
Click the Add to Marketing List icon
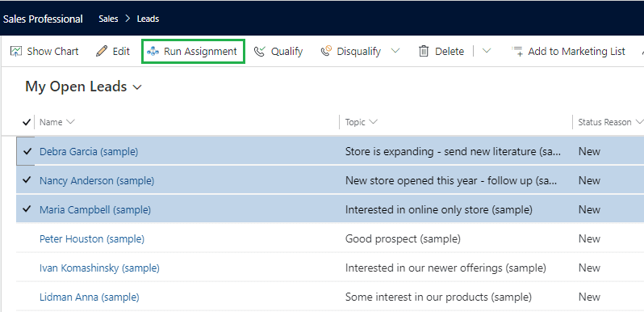click(x=517, y=52)
